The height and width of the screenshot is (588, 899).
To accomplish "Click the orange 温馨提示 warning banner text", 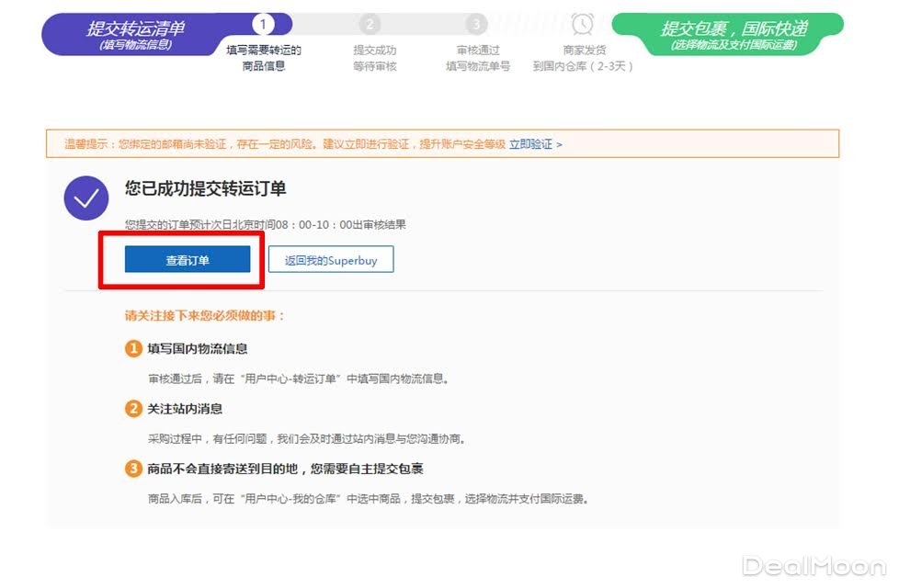I will pos(285,144).
